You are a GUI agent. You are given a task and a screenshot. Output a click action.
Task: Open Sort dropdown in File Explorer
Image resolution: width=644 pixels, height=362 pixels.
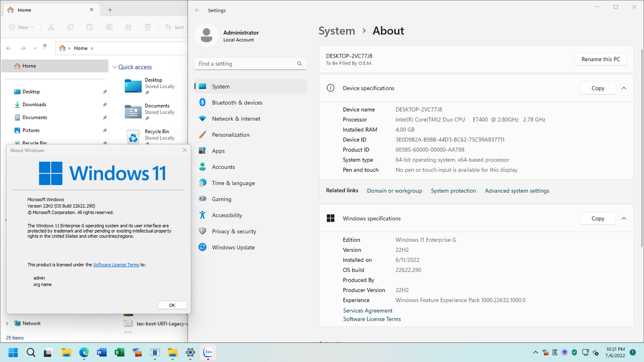point(176,27)
